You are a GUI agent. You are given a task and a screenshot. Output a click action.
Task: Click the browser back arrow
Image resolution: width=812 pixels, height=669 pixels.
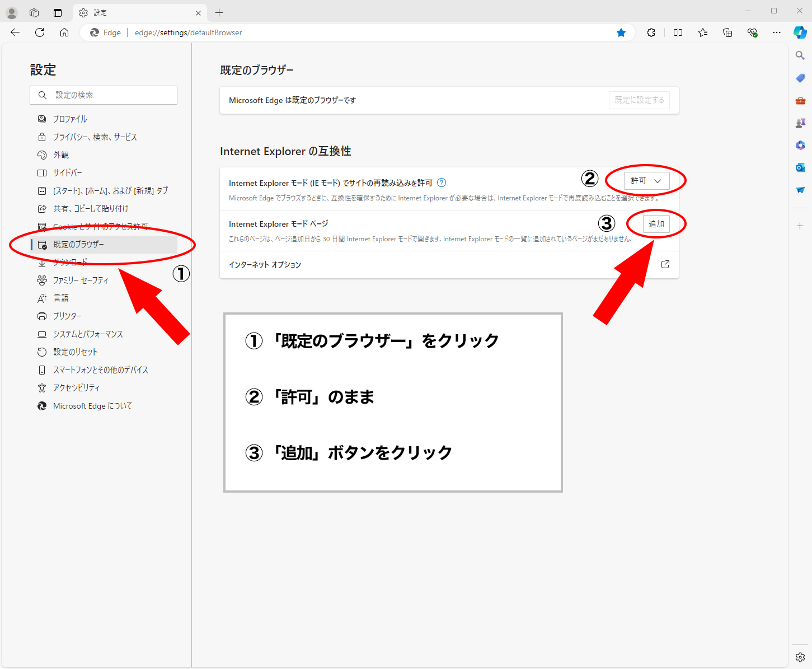[15, 32]
